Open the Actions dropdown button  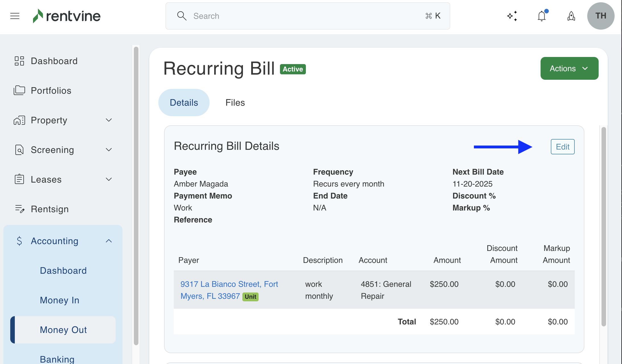click(569, 68)
